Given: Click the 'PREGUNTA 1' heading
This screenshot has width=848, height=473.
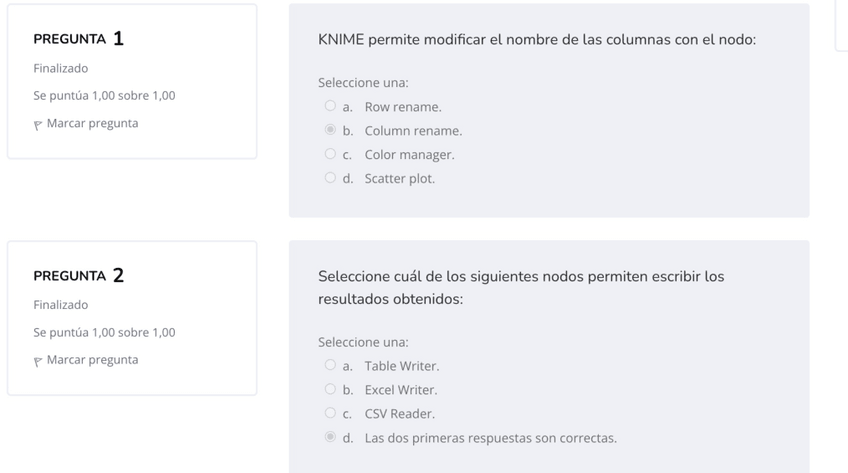Looking at the screenshot, I should (79, 40).
